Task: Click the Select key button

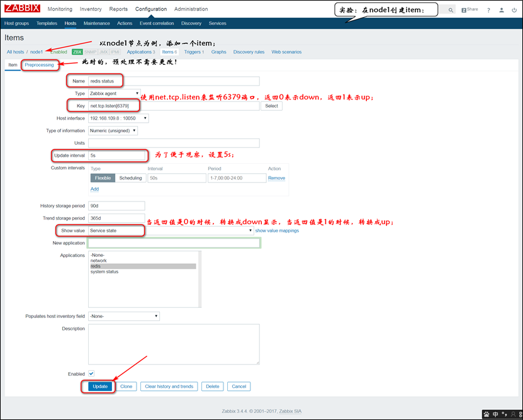Action: tap(271, 106)
